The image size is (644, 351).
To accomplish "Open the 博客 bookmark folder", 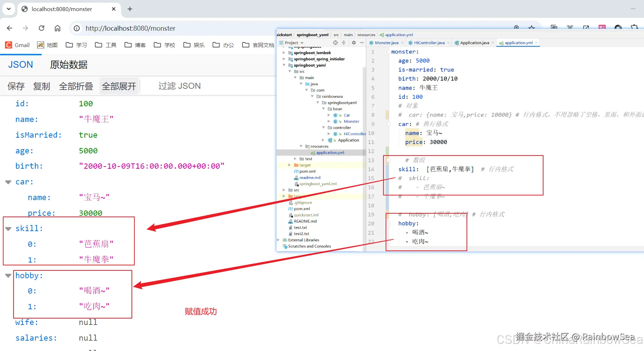I will pyautogui.click(x=135, y=45).
